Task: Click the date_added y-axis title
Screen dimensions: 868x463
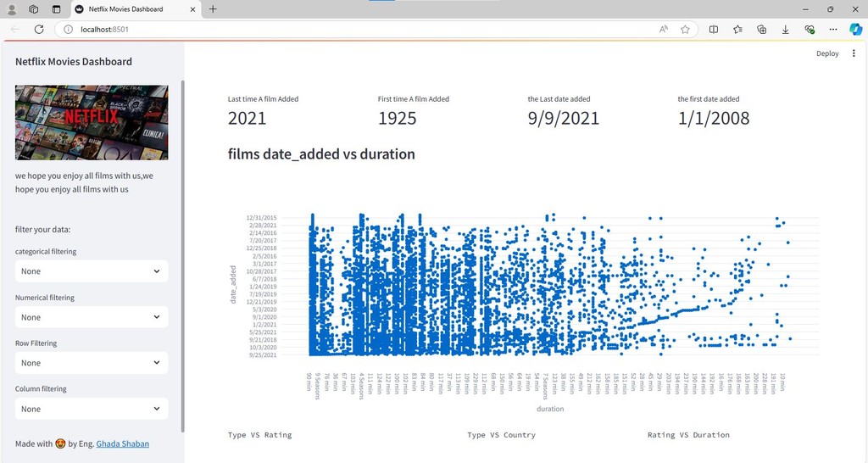Action: (233, 284)
